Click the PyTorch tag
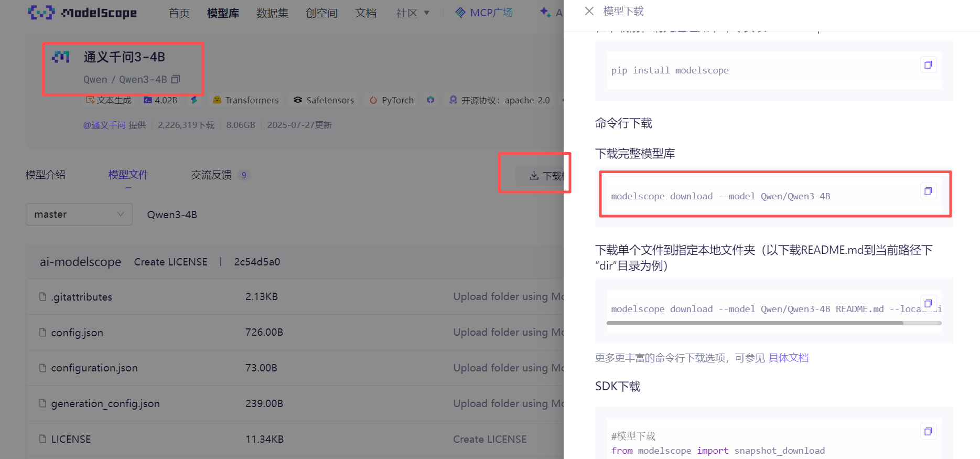 392,100
